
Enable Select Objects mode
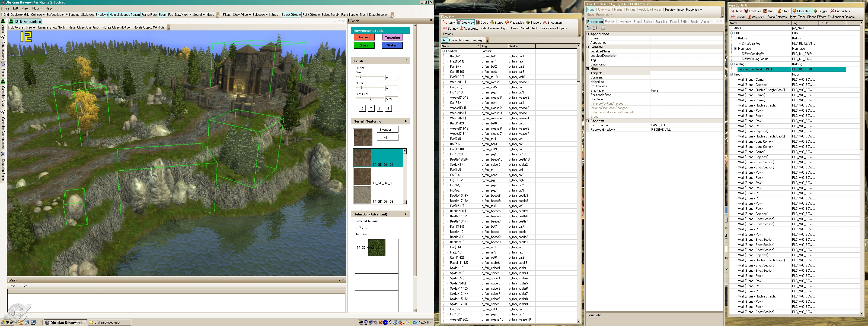(291, 14)
